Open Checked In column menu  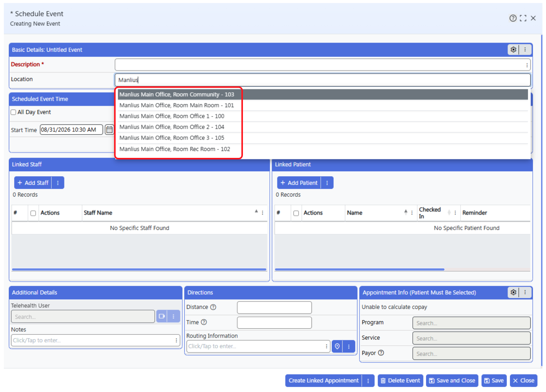(x=455, y=213)
